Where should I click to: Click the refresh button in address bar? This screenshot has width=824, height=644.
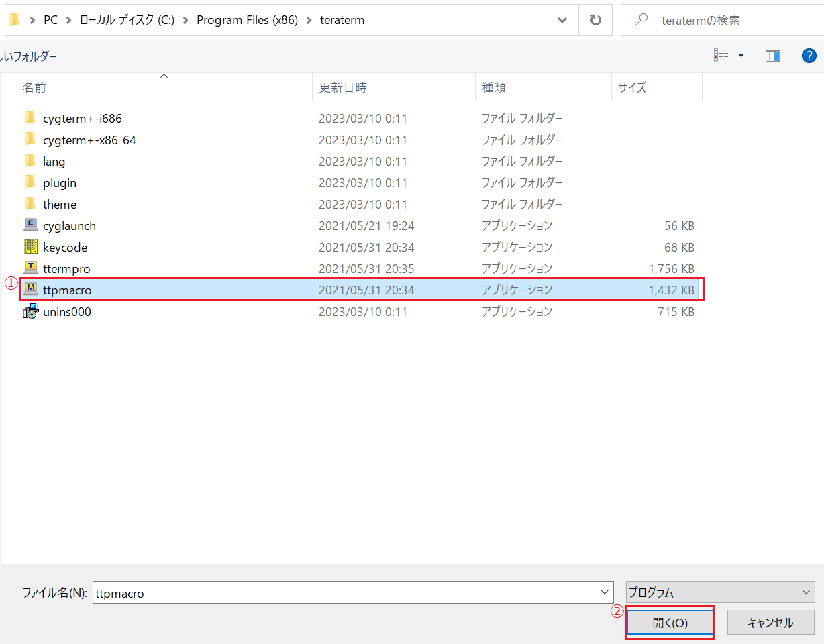coord(595,20)
